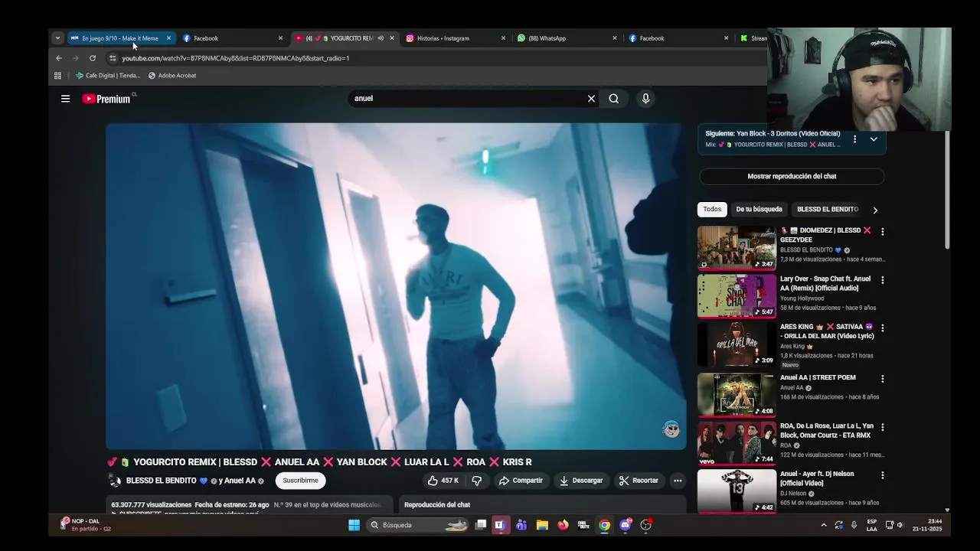The width and height of the screenshot is (980, 551).
Task: Open the YouTube guide hamburger menu
Action: [x=65, y=99]
